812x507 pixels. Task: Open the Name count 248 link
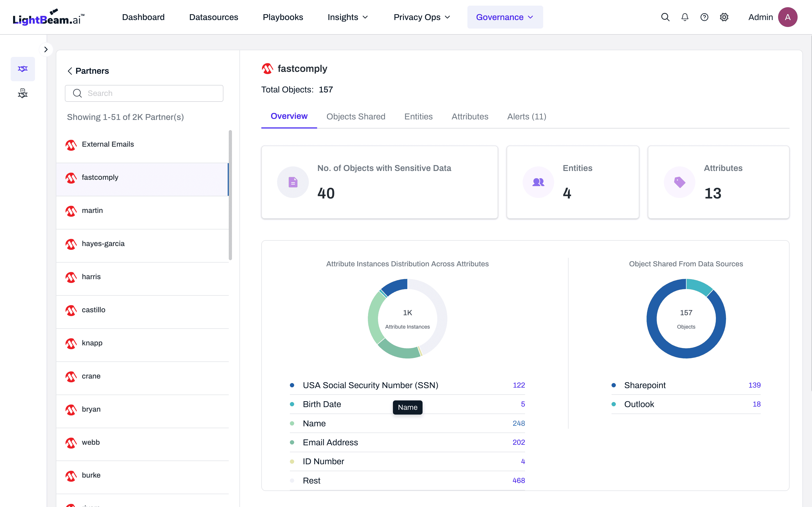pos(519,423)
